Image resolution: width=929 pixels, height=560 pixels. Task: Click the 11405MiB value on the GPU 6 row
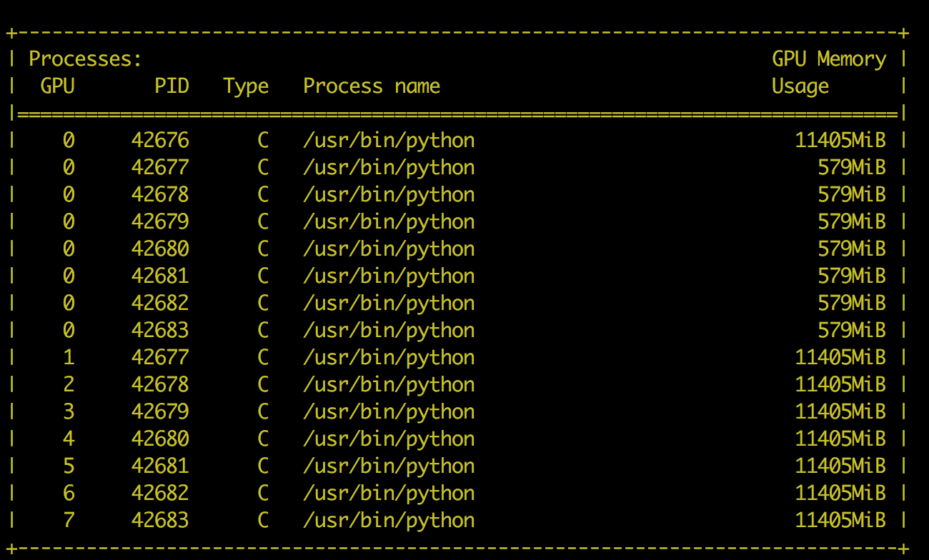840,493
